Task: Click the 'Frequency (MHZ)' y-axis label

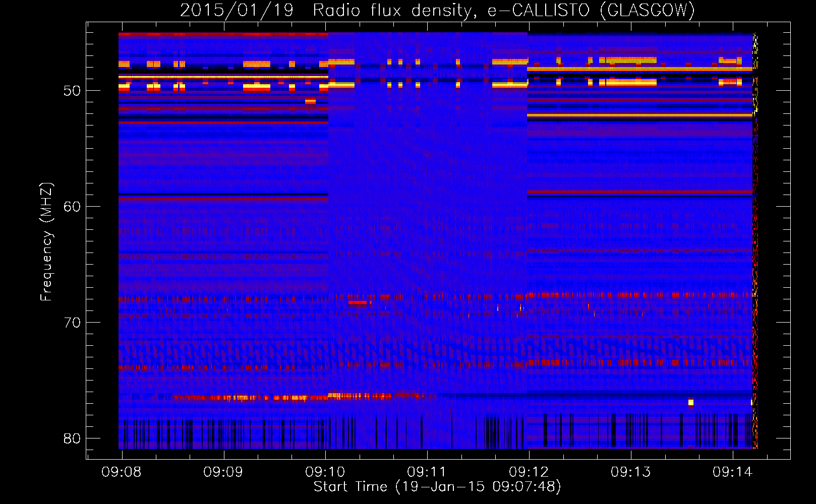Action: point(46,241)
